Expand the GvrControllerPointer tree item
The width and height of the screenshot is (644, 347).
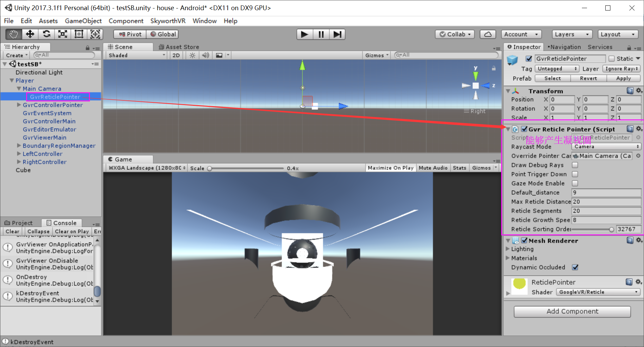pyautogui.click(x=19, y=105)
